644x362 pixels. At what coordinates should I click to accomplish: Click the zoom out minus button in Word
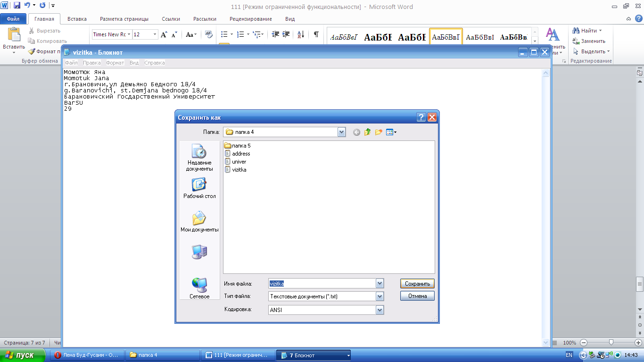[584, 343]
